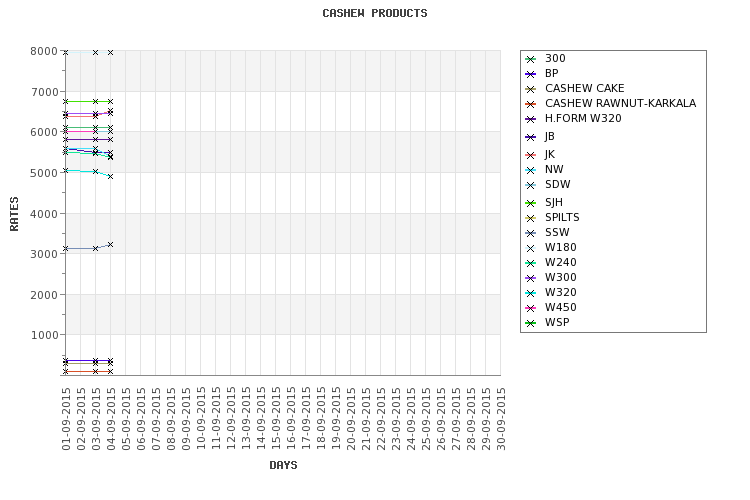The height and width of the screenshot is (500, 750).
Task: Click the 8000 y-axis tick label
Action: pos(44,51)
